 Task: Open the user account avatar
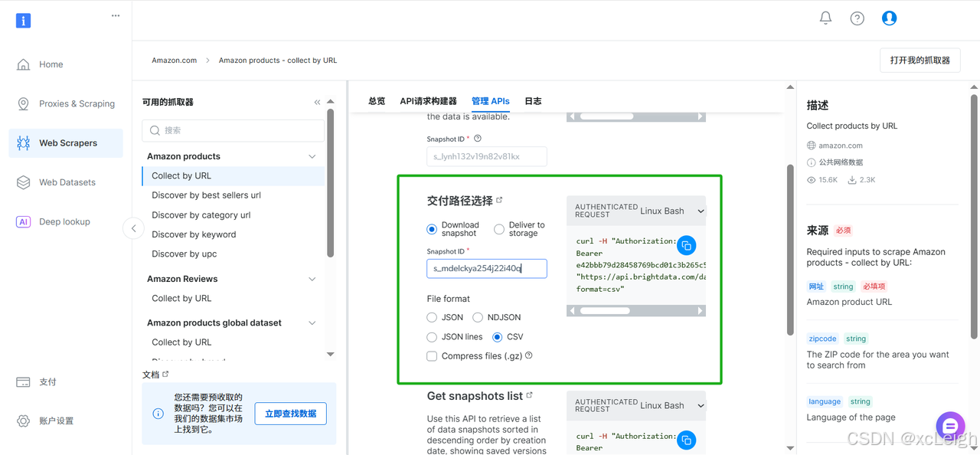(x=889, y=18)
